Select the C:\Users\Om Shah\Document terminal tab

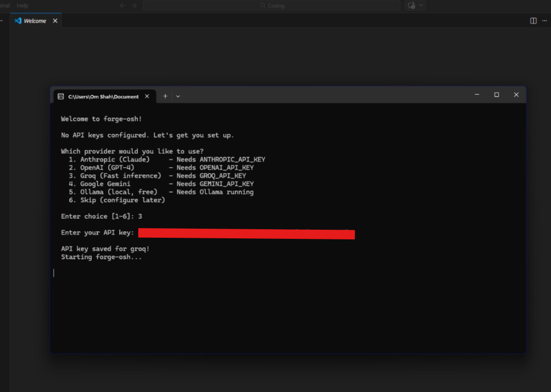click(x=105, y=96)
